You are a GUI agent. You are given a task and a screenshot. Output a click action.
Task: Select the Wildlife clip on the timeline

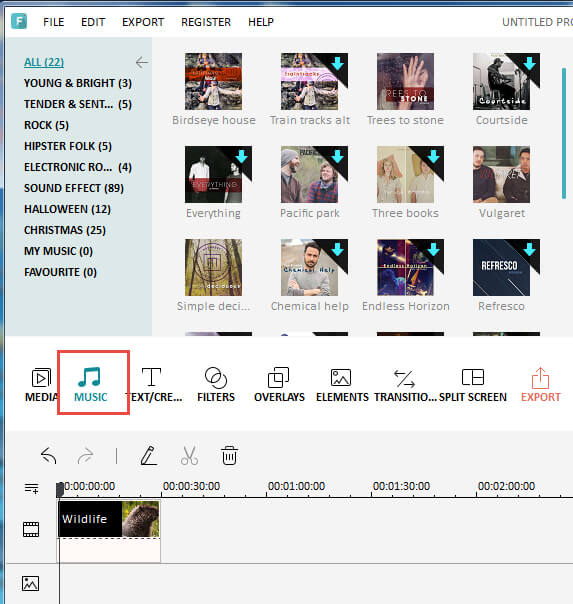point(109,519)
